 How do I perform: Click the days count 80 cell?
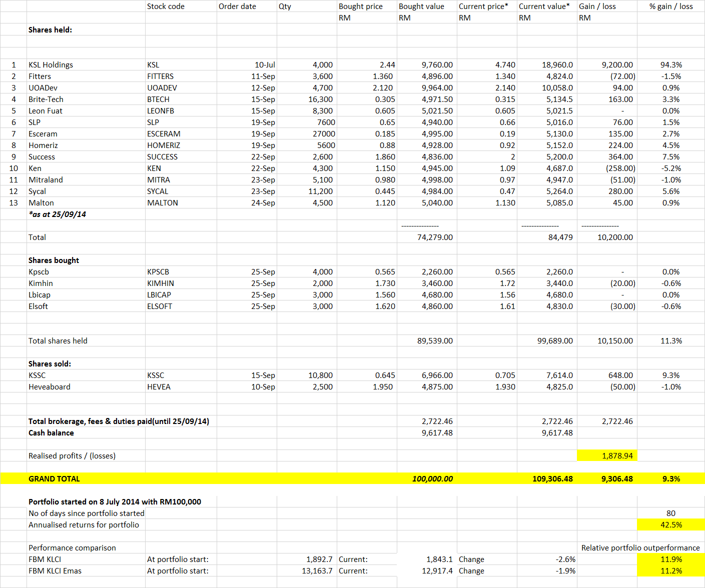click(x=671, y=513)
